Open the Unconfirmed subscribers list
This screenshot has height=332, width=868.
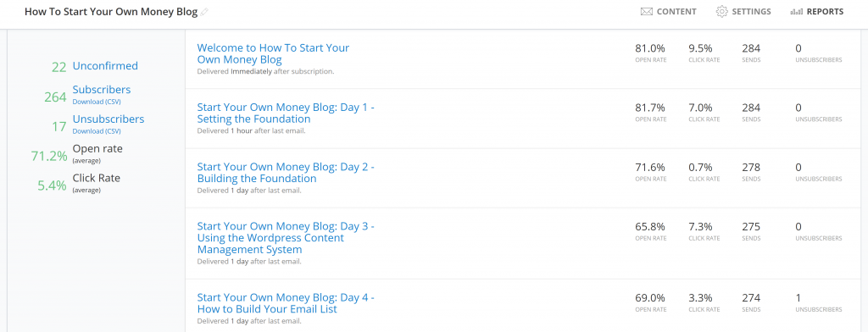pos(105,66)
